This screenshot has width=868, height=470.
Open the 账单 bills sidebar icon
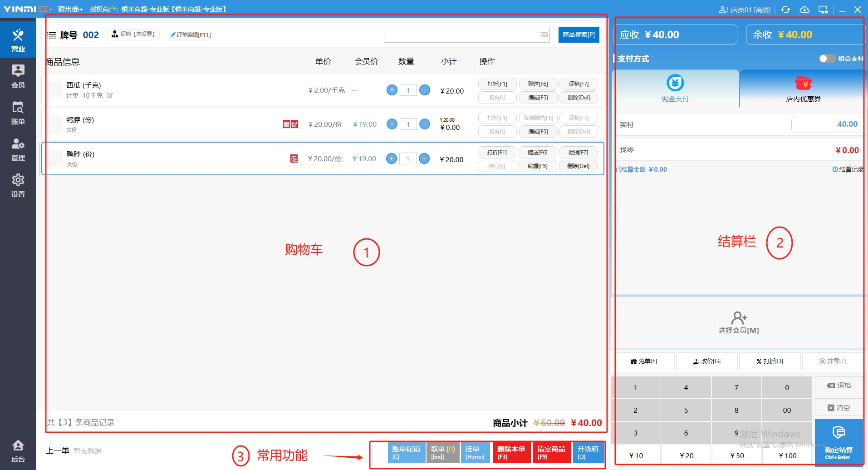(x=18, y=112)
